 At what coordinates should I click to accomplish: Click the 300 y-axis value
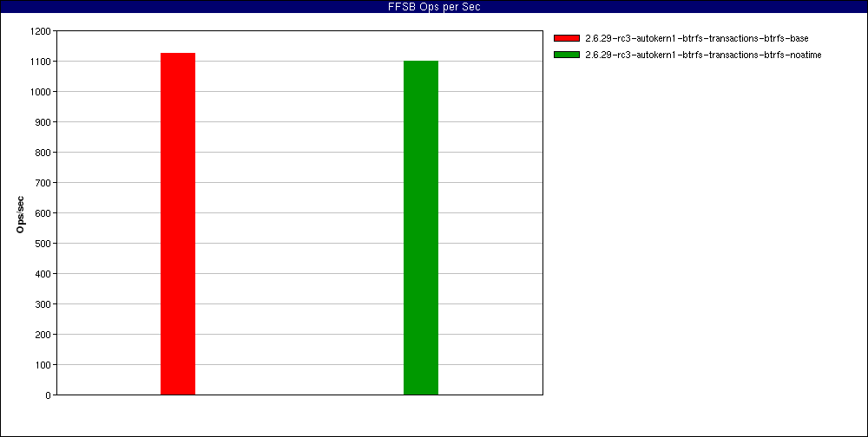[x=43, y=304]
